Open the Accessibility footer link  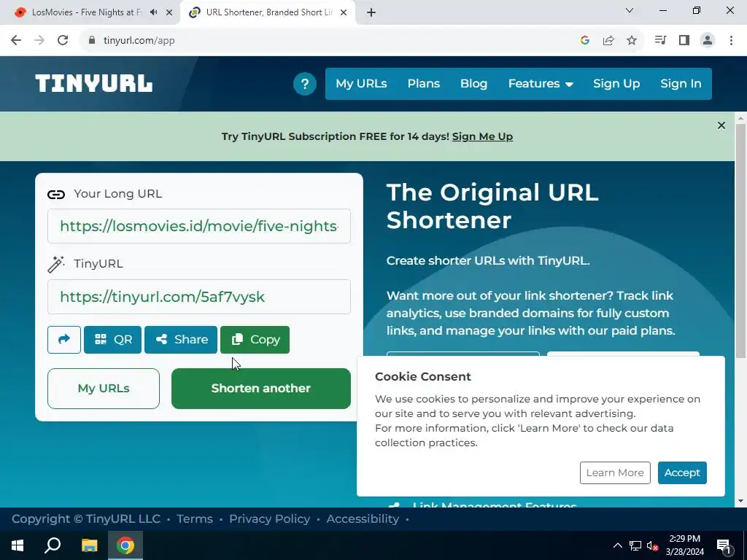[x=363, y=518]
